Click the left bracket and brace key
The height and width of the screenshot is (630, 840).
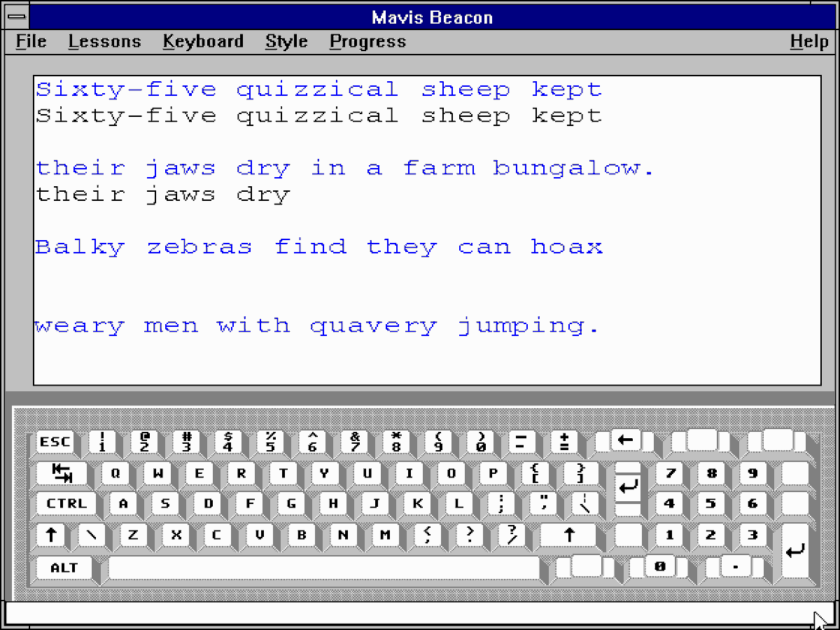coord(535,473)
